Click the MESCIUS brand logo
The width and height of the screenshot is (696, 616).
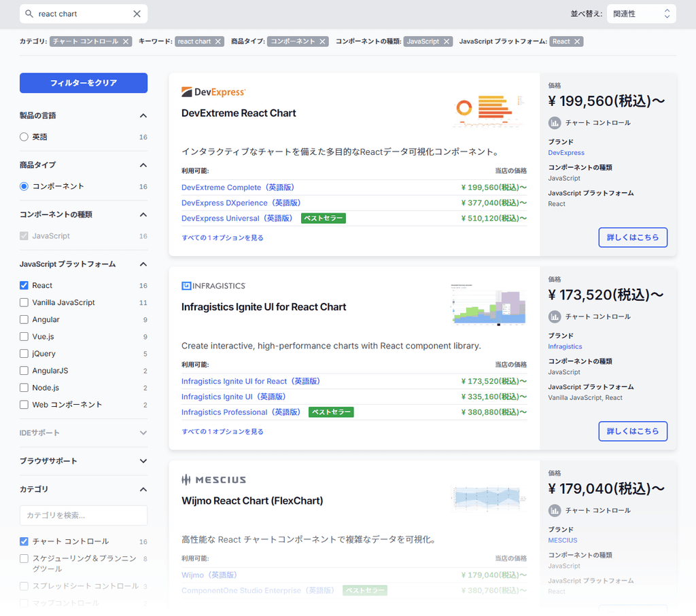pos(214,479)
